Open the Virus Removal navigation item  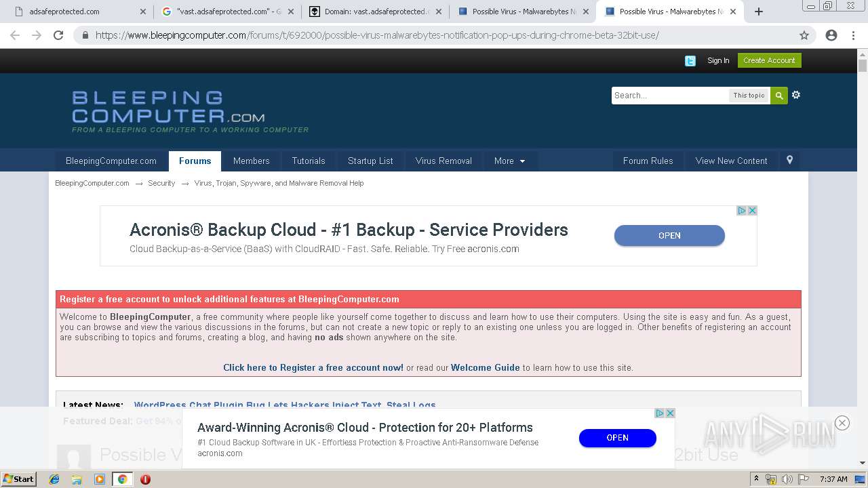coord(443,161)
